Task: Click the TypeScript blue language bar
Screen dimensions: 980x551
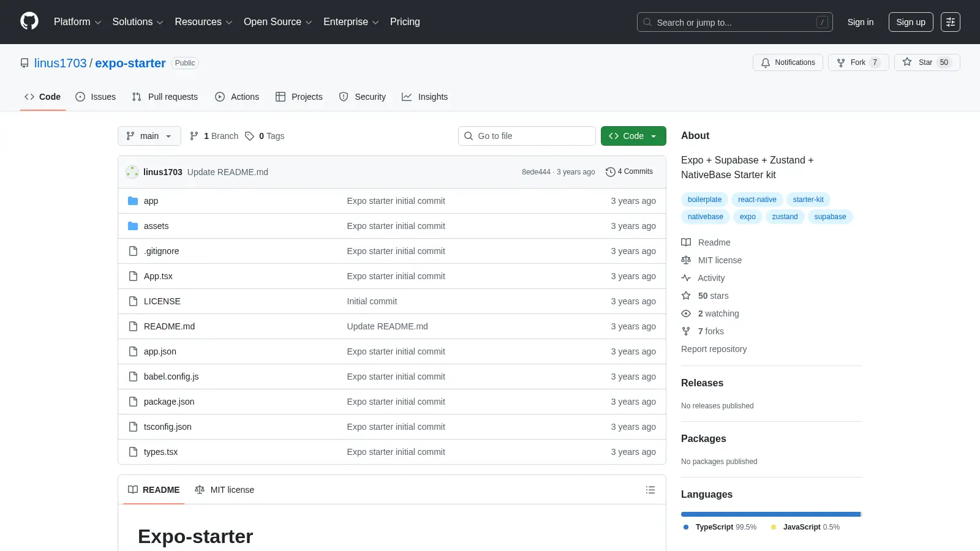Action: [771, 514]
